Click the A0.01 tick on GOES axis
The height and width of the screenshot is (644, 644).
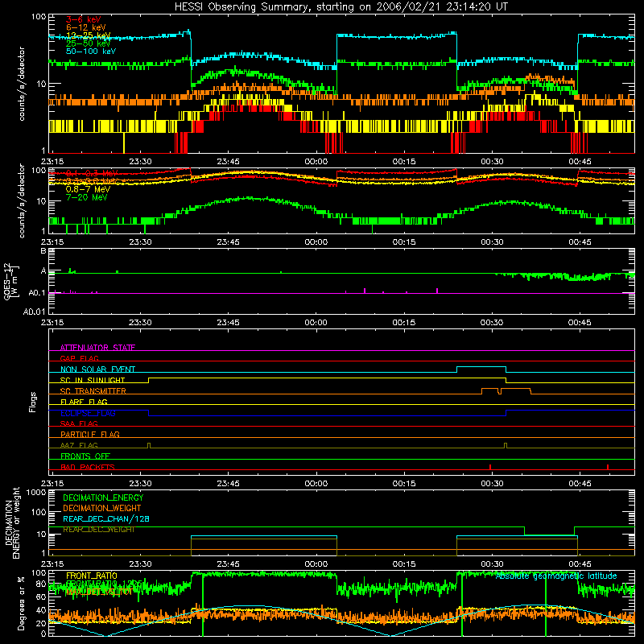point(34,312)
